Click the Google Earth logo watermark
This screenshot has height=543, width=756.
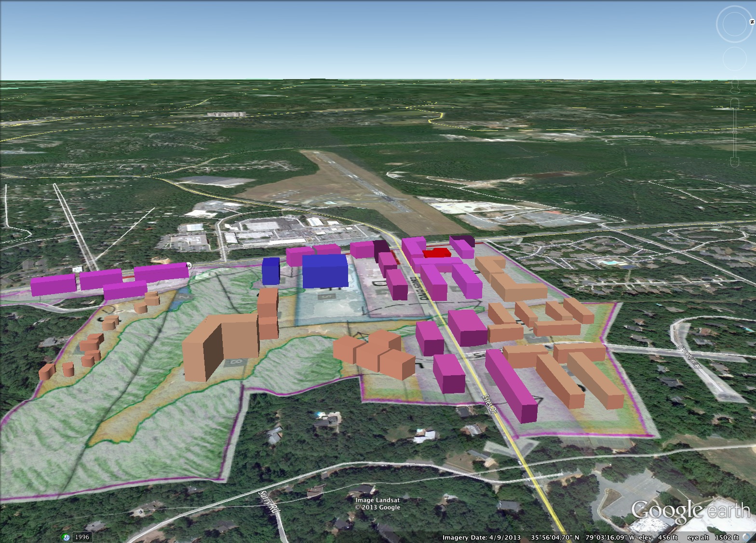click(690, 511)
